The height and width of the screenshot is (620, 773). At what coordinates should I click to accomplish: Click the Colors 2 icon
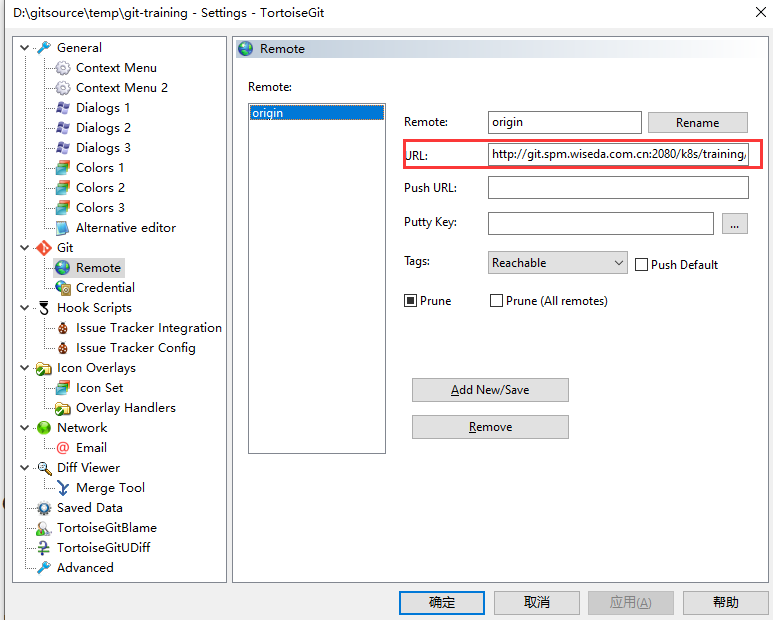63,188
